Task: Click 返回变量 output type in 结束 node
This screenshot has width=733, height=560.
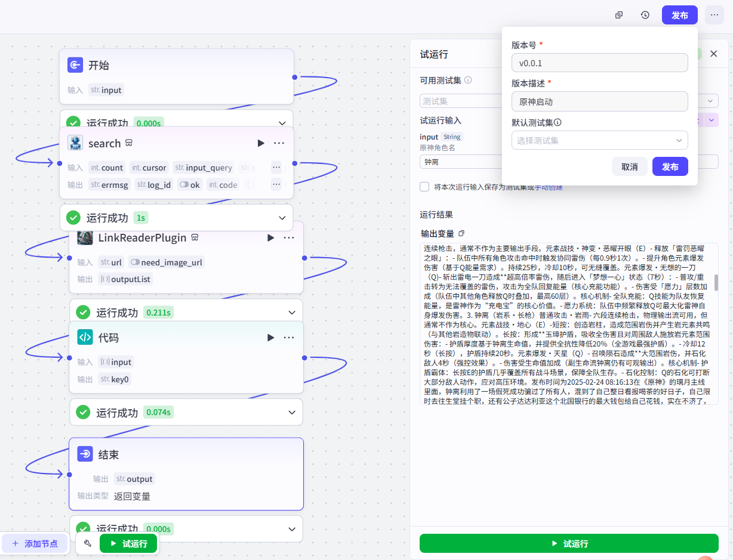Action: click(x=132, y=496)
